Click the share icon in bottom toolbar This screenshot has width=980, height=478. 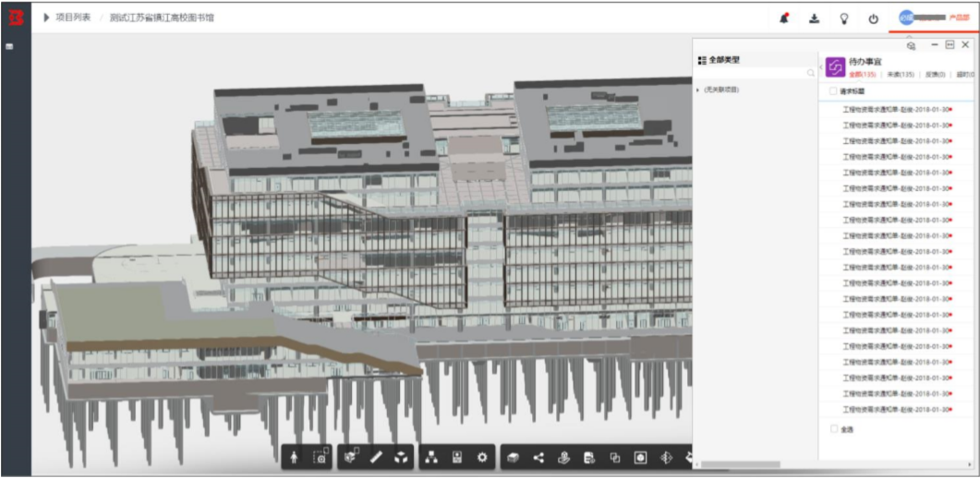[x=538, y=458]
